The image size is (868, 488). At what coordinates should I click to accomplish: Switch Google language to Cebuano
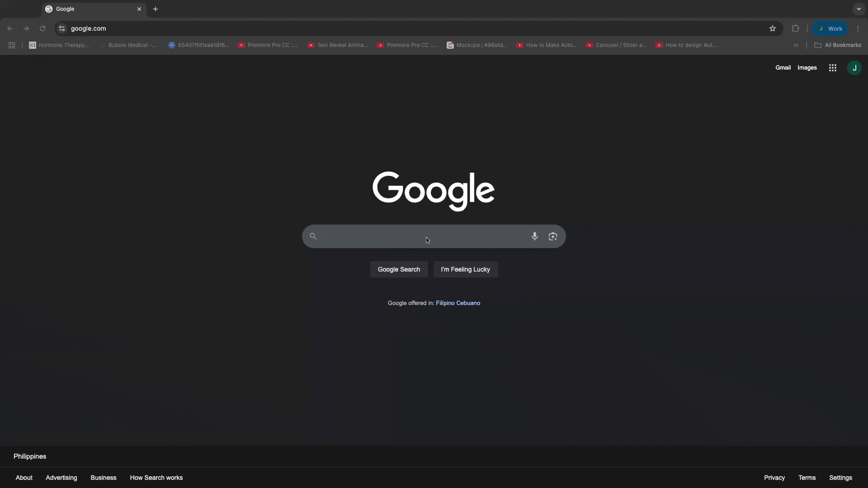coord(468,303)
